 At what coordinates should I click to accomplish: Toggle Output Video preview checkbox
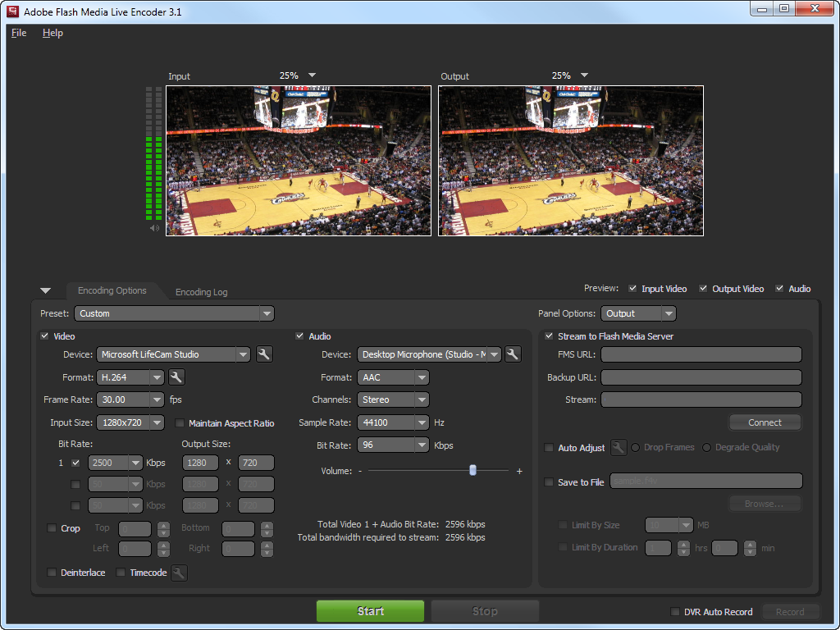(x=703, y=288)
